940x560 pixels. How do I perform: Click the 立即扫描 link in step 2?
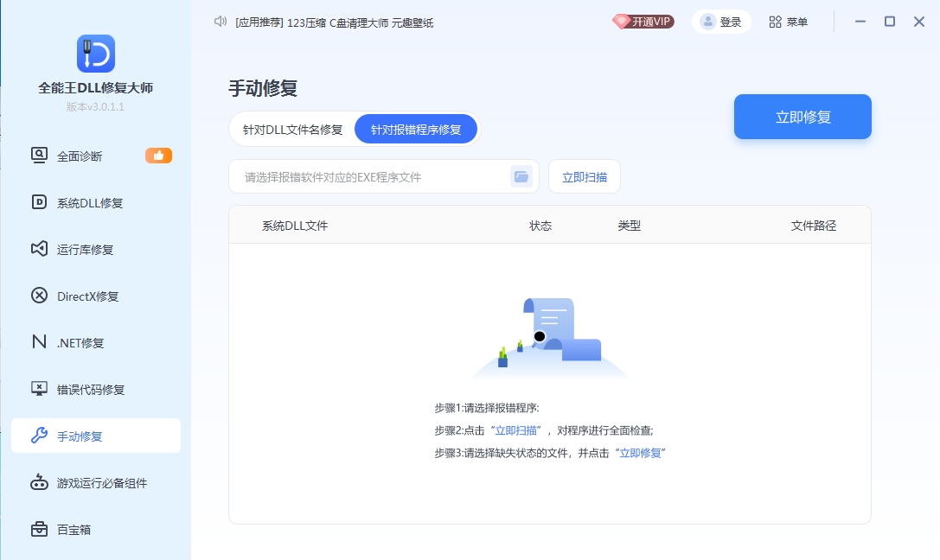click(517, 430)
